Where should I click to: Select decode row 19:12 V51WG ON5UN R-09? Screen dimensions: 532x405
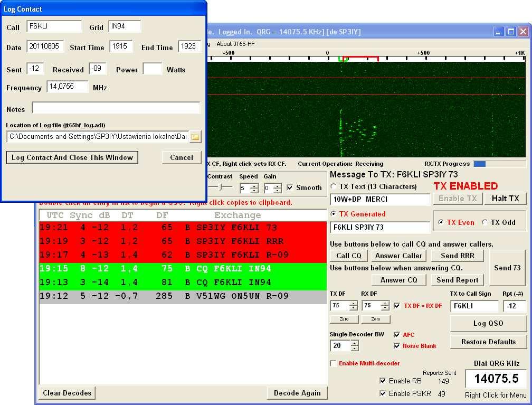pos(183,296)
